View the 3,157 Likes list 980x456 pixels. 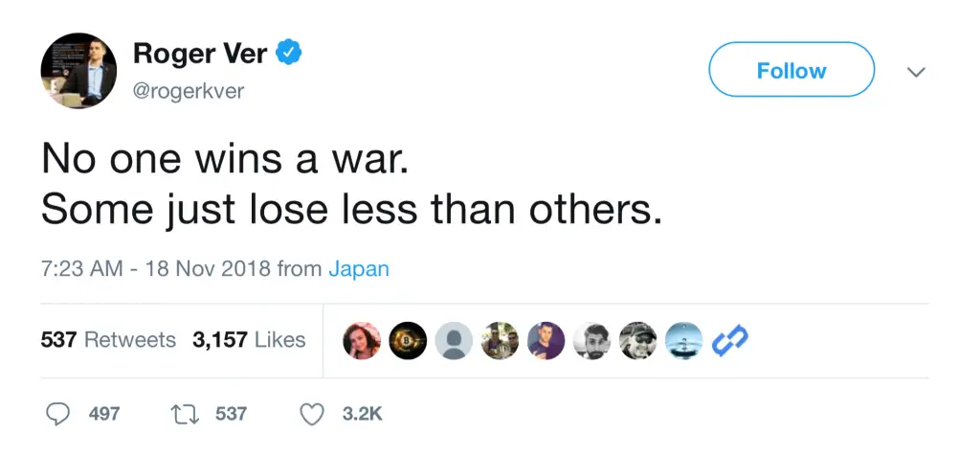coord(249,339)
